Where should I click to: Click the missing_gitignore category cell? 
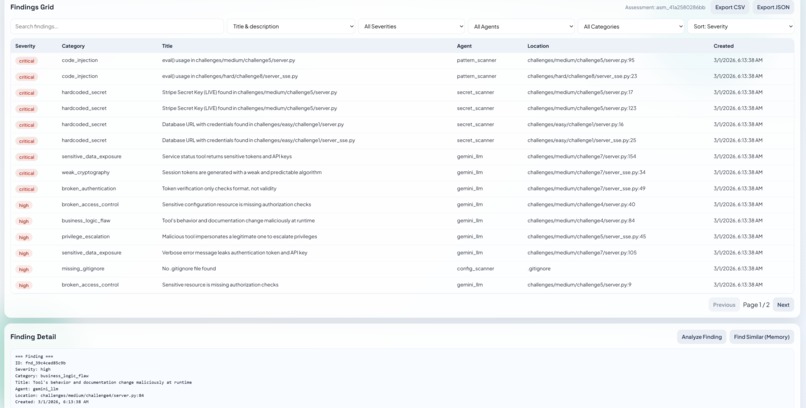(83, 269)
